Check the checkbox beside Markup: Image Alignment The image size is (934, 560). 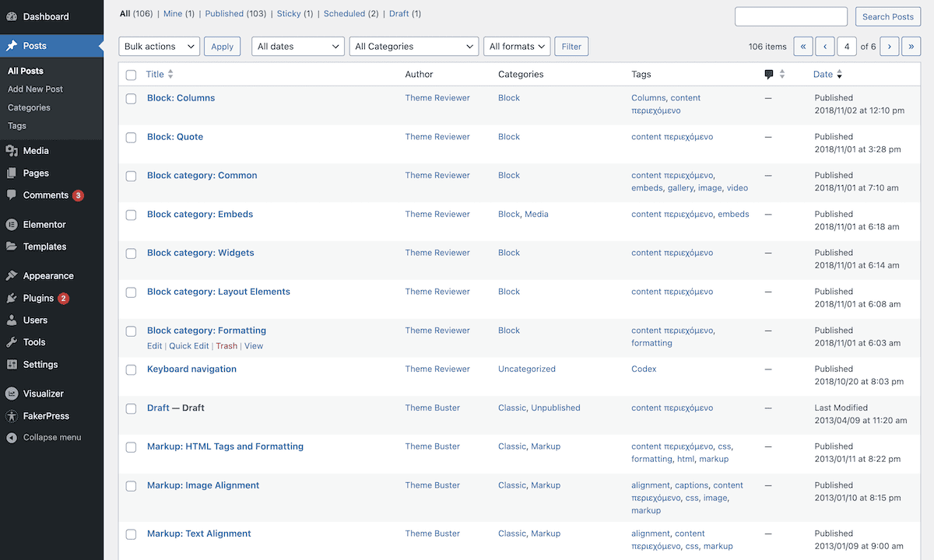(131, 485)
